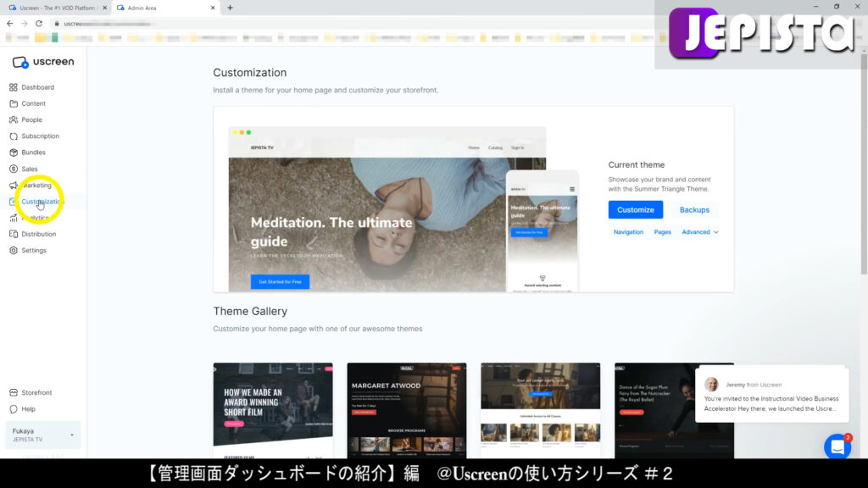
Task: Click the Storefront icon
Action: pyautogui.click(x=14, y=393)
